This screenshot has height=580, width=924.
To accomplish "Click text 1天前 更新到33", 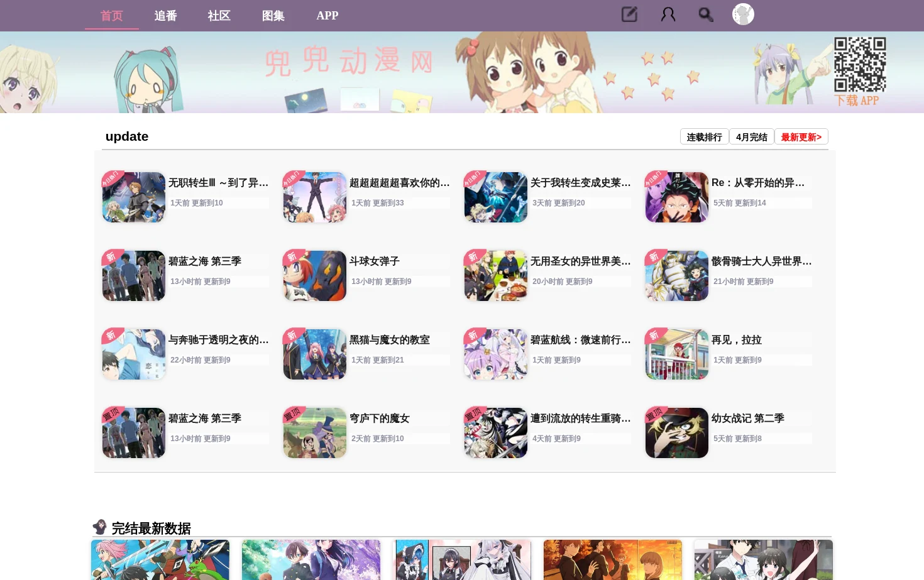I will pos(378,203).
